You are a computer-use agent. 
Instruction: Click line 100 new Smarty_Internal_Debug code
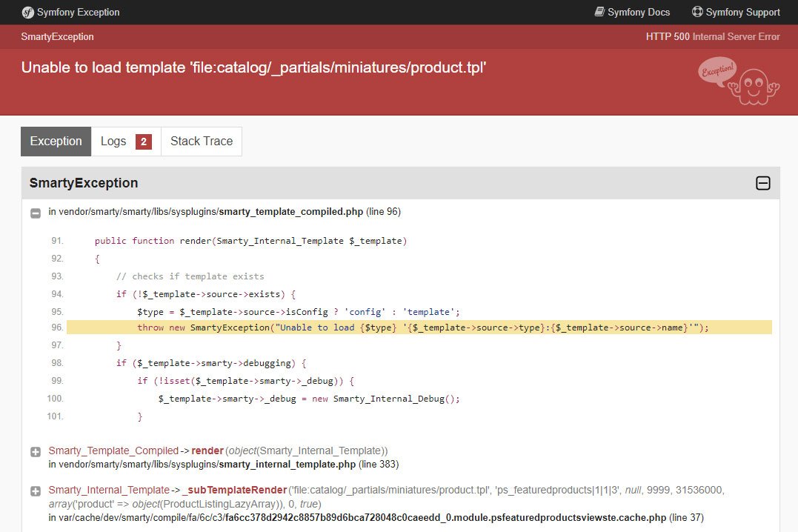click(309, 399)
